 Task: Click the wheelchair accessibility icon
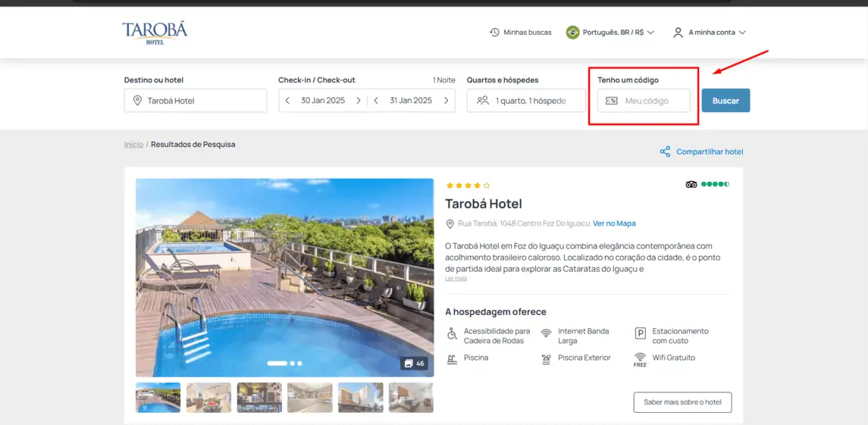coord(453,333)
